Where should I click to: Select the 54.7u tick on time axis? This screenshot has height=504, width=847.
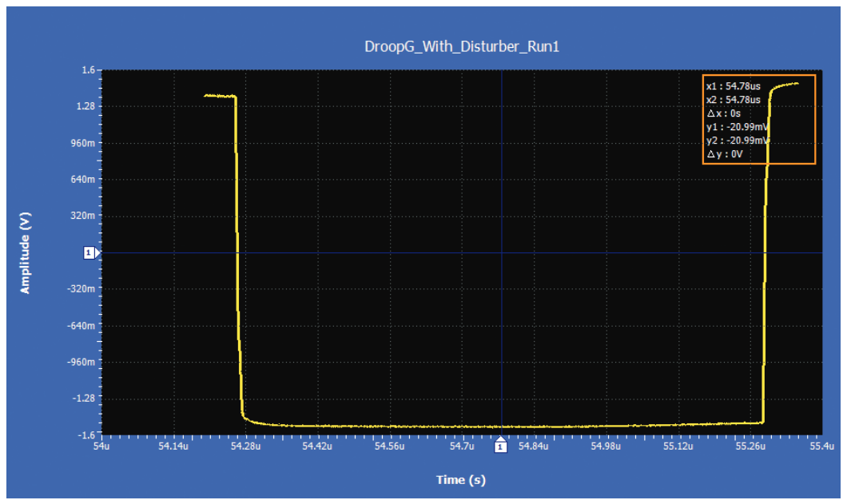tap(461, 447)
